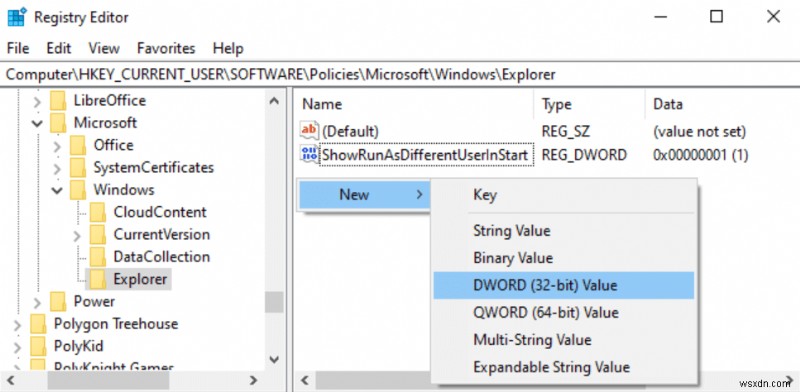Open the View menu
This screenshot has height=392, width=800.
[104, 48]
